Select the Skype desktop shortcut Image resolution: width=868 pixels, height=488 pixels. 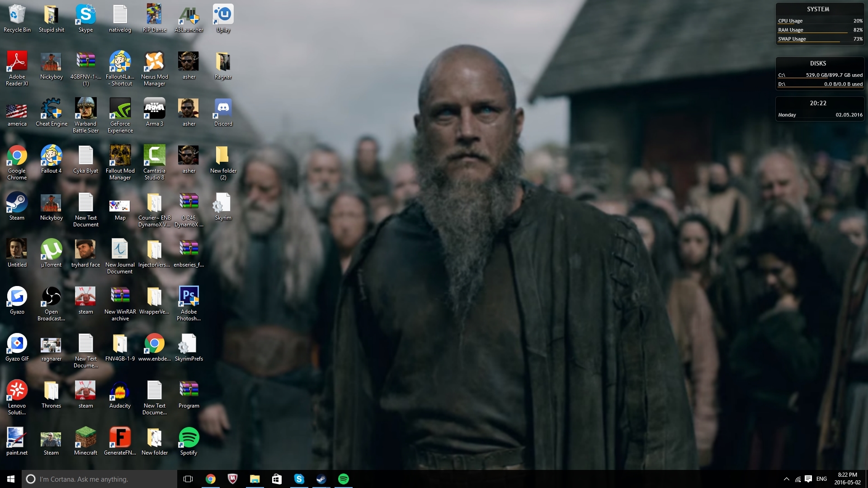point(85,19)
